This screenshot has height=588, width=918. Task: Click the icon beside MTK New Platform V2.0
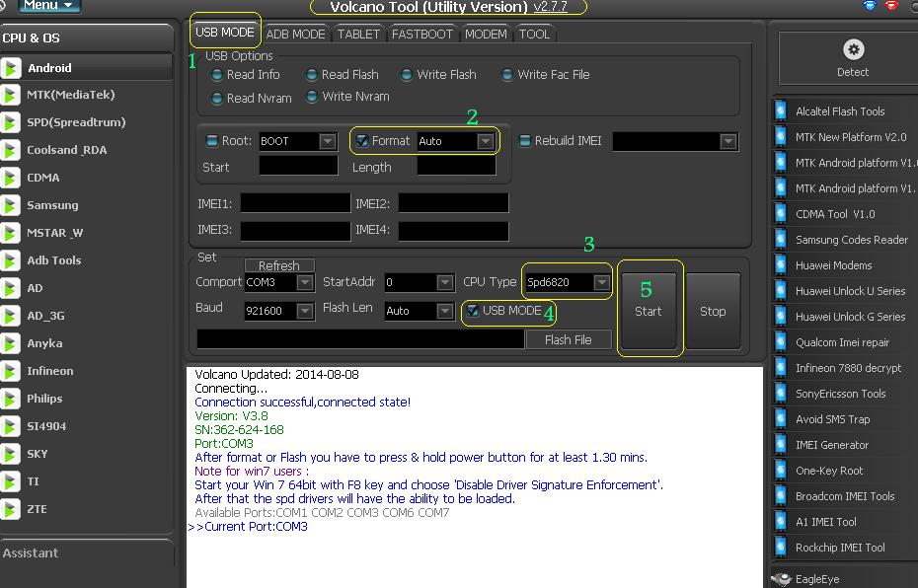tap(781, 137)
